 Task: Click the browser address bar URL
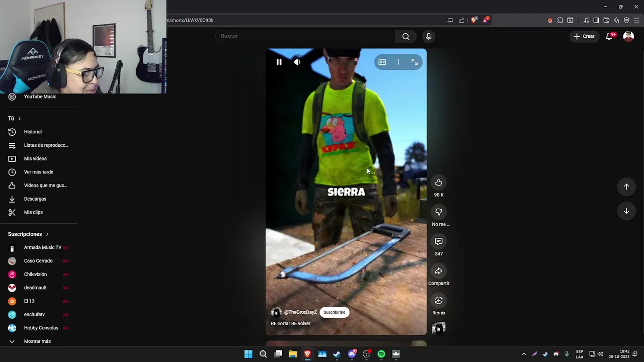191,20
